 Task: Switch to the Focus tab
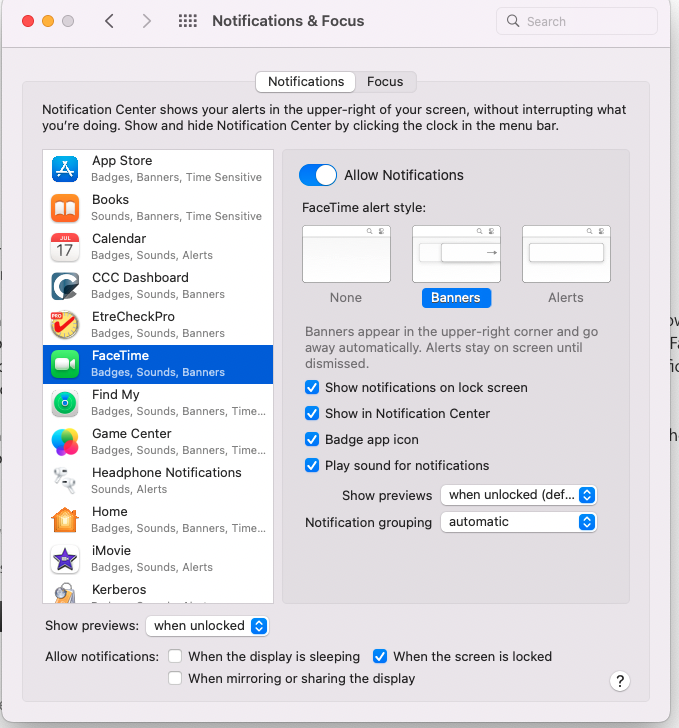pos(385,82)
